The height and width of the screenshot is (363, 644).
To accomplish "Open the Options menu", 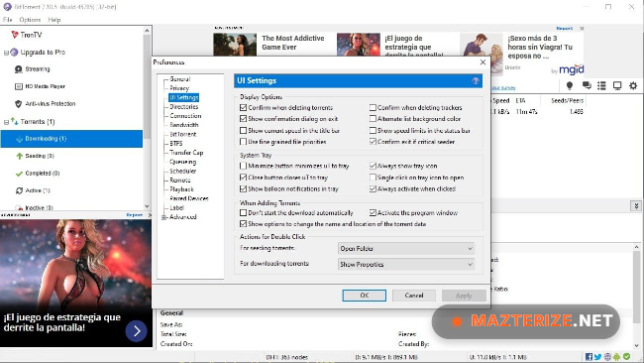I will 30,20.
